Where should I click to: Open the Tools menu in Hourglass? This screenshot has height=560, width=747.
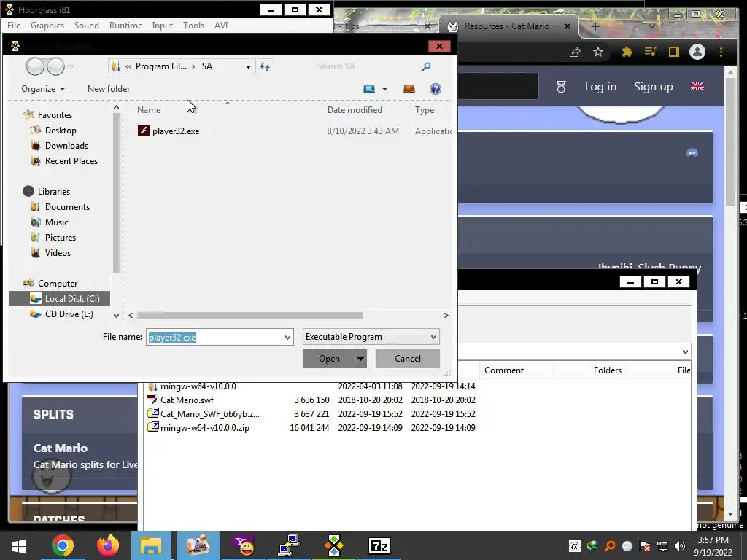click(193, 26)
